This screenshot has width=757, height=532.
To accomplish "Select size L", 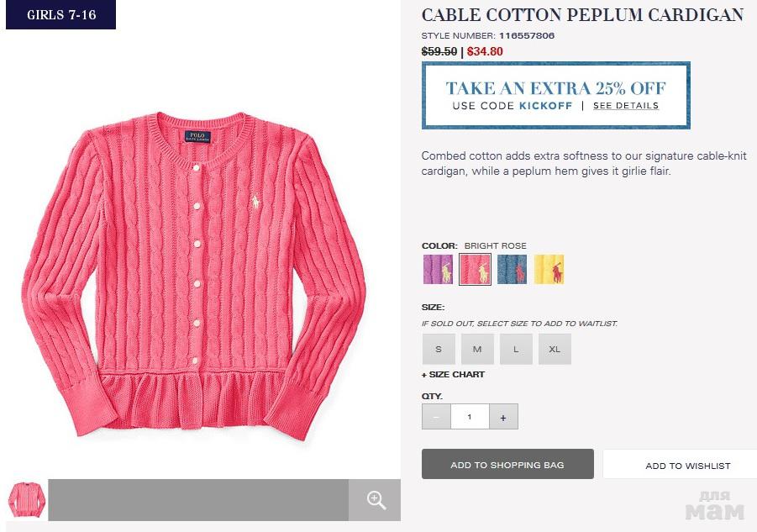I will tap(516, 349).
